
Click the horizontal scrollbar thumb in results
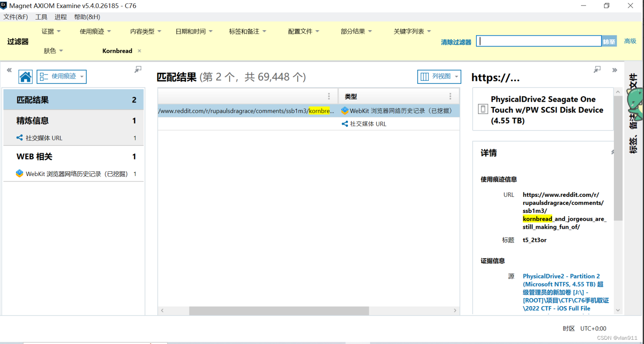click(279, 311)
